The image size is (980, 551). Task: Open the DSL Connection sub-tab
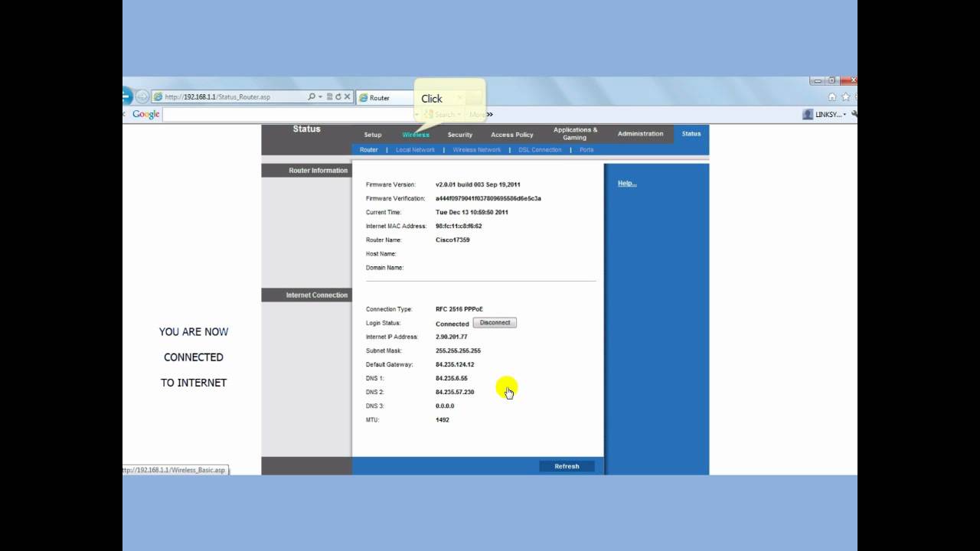point(540,150)
